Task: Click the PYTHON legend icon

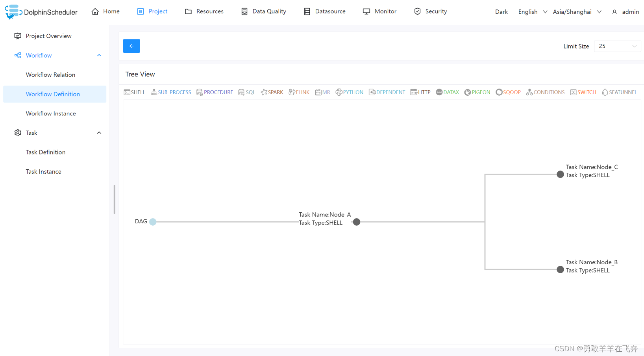Action: pos(339,92)
